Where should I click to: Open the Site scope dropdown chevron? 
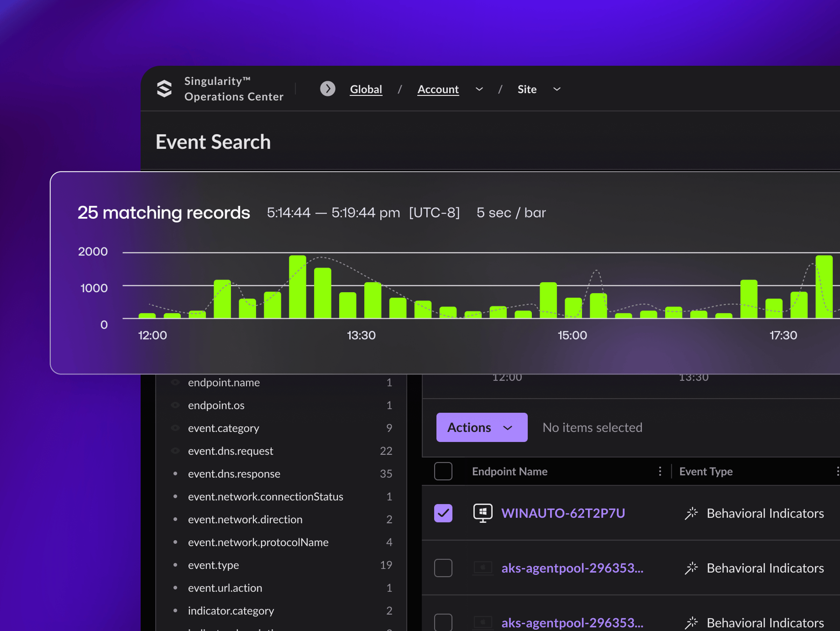[557, 89]
